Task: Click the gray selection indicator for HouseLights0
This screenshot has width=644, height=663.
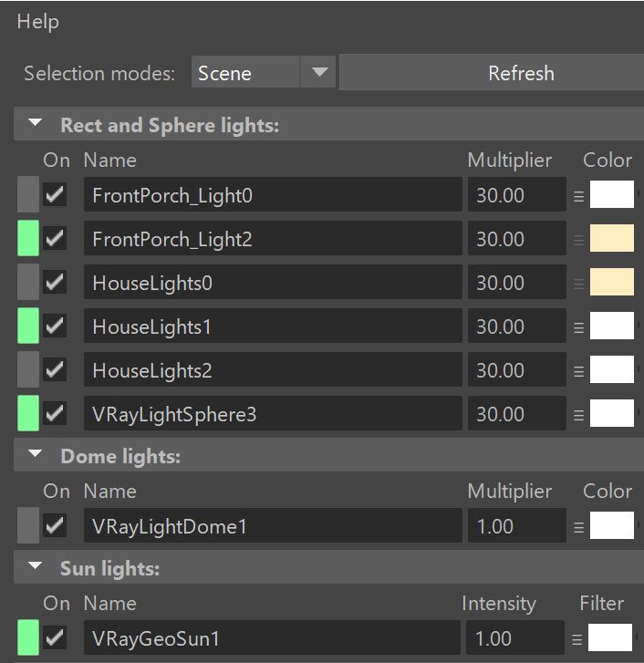Action: pos(28,282)
